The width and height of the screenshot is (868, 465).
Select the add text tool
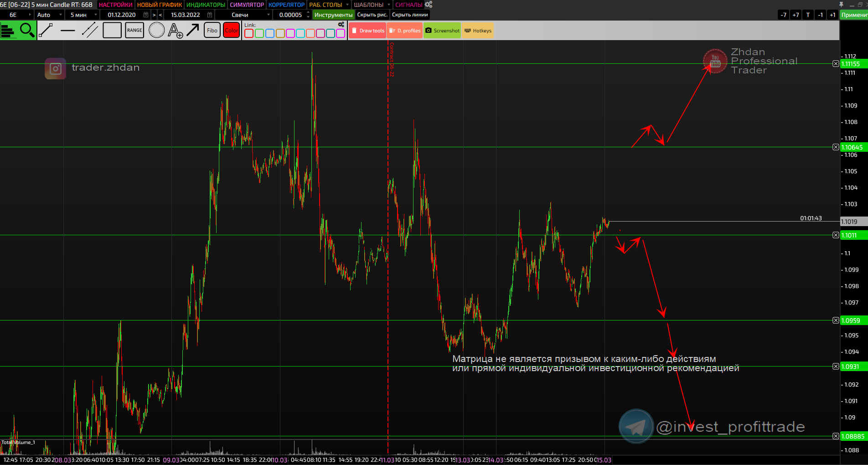(x=176, y=31)
